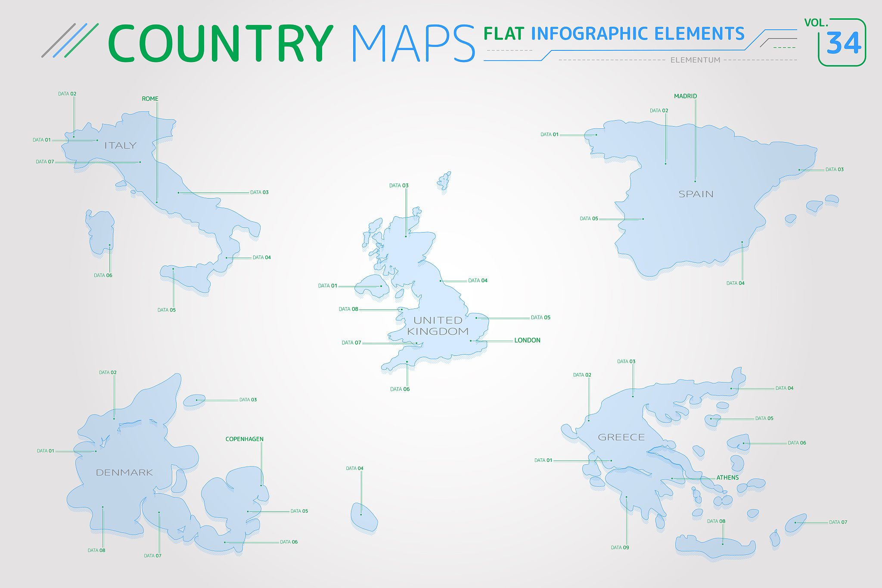Screen dimensions: 882x588
Task: Click Italy's DATA 02 label
Action: [x=67, y=93]
